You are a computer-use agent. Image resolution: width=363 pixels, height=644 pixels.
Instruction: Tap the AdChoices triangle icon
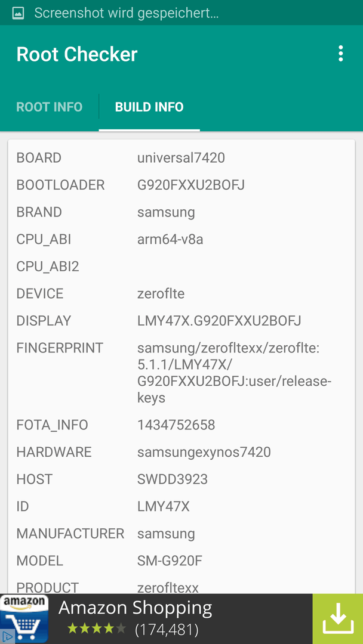(7, 637)
